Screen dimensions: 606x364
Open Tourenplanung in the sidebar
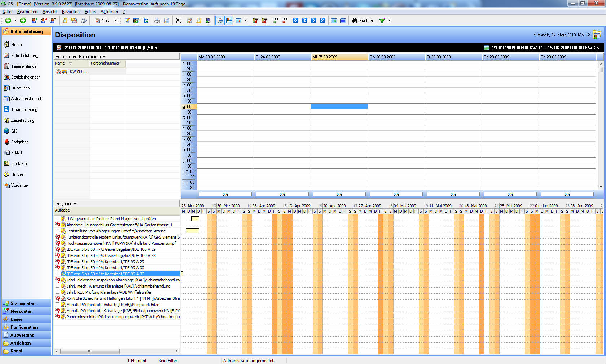click(24, 110)
